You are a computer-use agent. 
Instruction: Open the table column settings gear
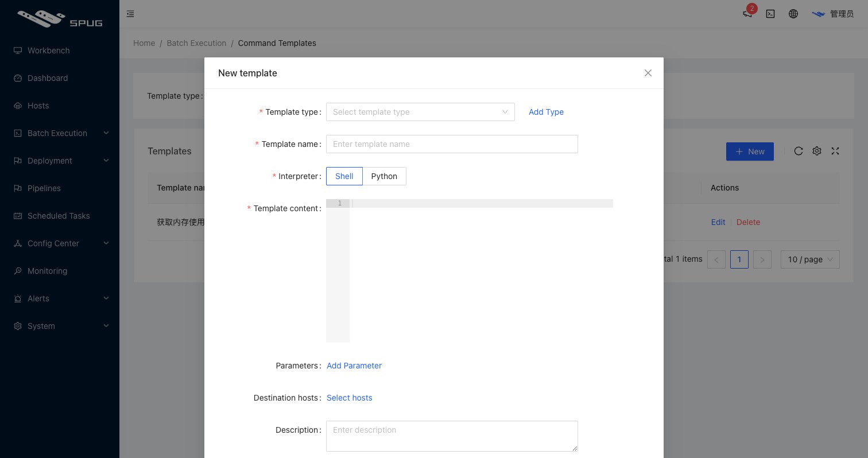pyautogui.click(x=817, y=151)
